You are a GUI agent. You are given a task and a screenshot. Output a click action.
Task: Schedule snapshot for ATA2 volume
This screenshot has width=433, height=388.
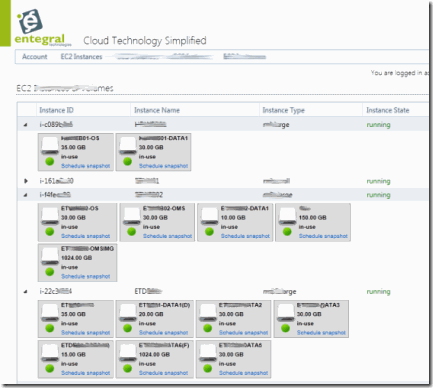pos(244,333)
